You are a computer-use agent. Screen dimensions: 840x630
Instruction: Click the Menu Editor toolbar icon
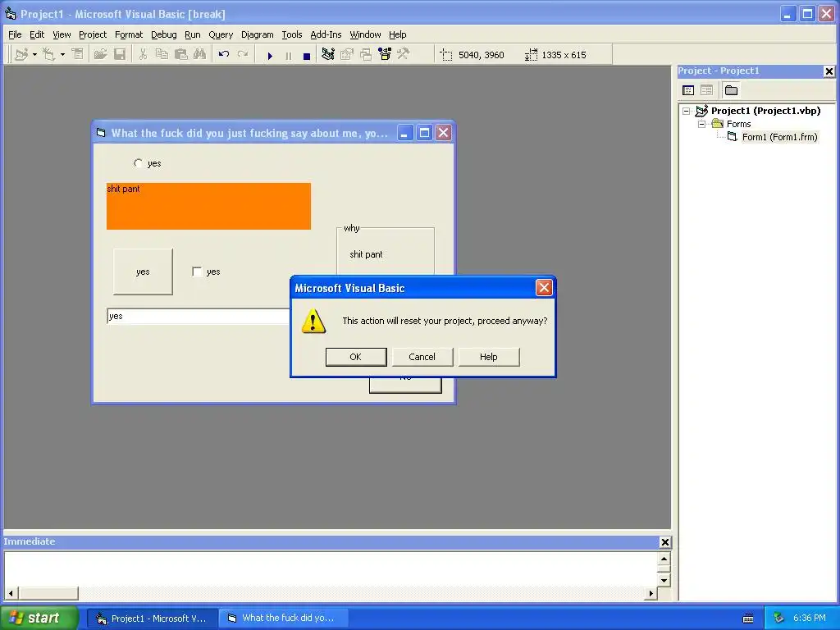click(x=78, y=55)
